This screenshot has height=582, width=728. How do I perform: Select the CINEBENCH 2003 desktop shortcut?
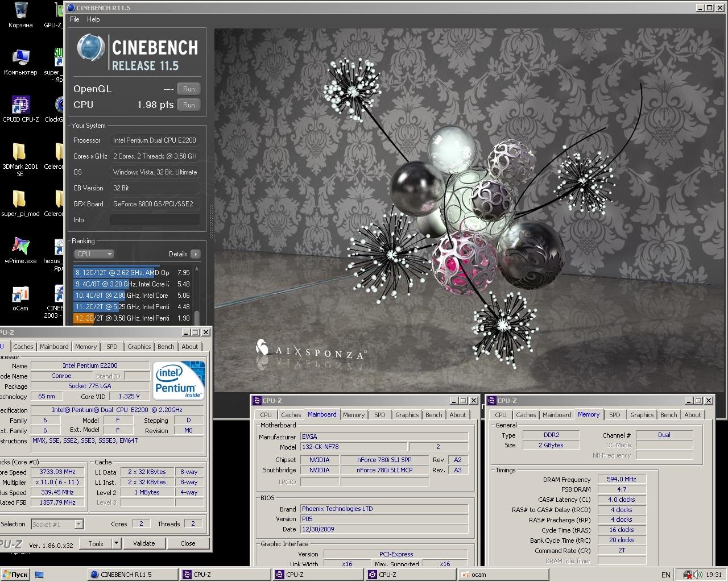pos(55,301)
